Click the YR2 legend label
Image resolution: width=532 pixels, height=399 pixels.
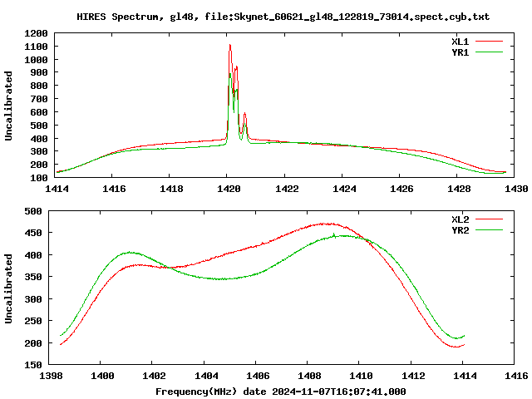(x=460, y=230)
